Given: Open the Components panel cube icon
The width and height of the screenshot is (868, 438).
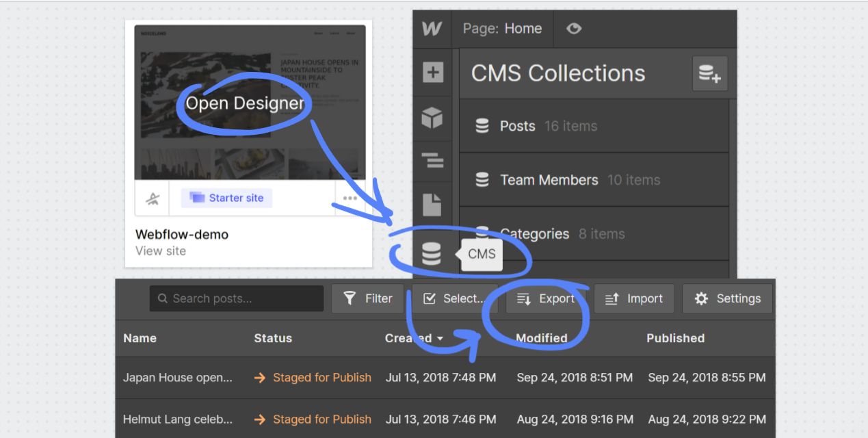Looking at the screenshot, I should [x=432, y=118].
